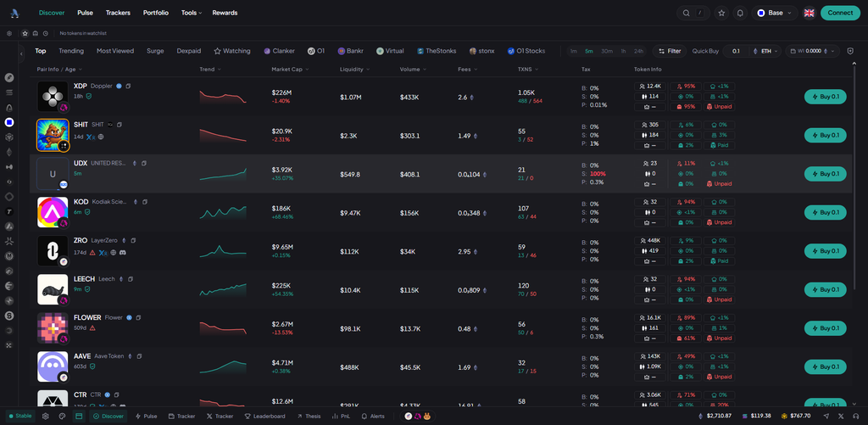Click the UK flag language selector
This screenshot has width=868, height=425.
point(809,13)
